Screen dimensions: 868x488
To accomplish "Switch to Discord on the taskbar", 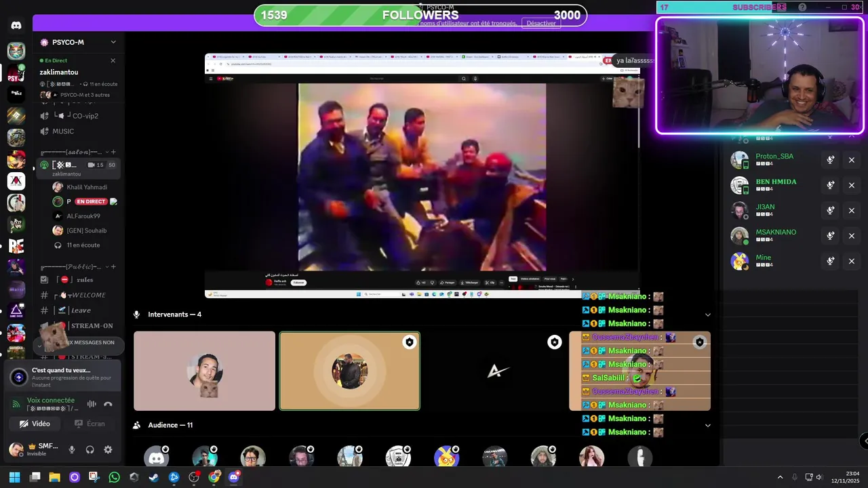I will pos(234,477).
